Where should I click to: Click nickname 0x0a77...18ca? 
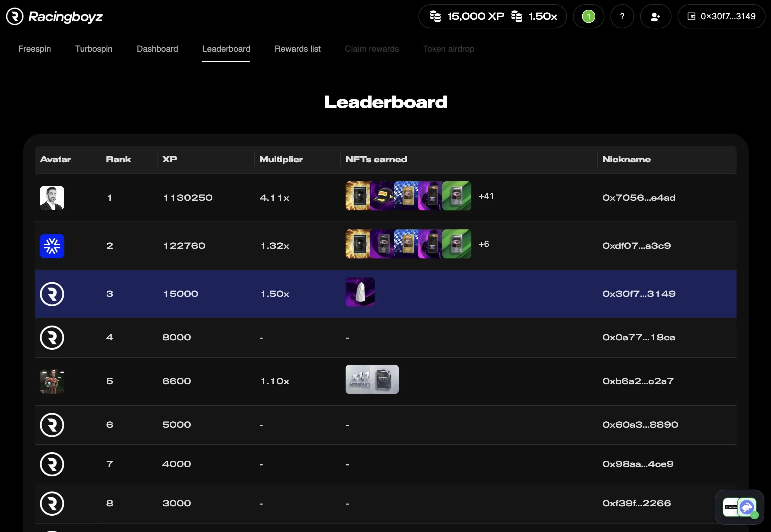[x=639, y=337]
